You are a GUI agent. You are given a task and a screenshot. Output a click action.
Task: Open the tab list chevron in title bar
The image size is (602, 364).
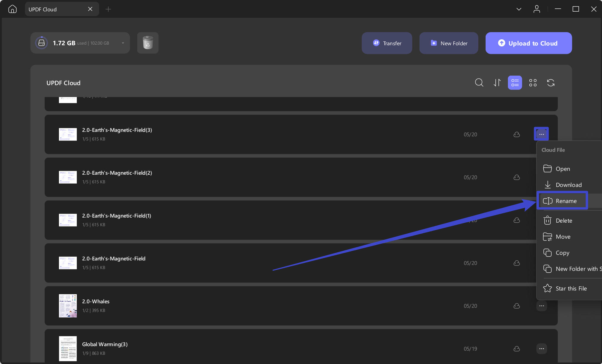519,9
